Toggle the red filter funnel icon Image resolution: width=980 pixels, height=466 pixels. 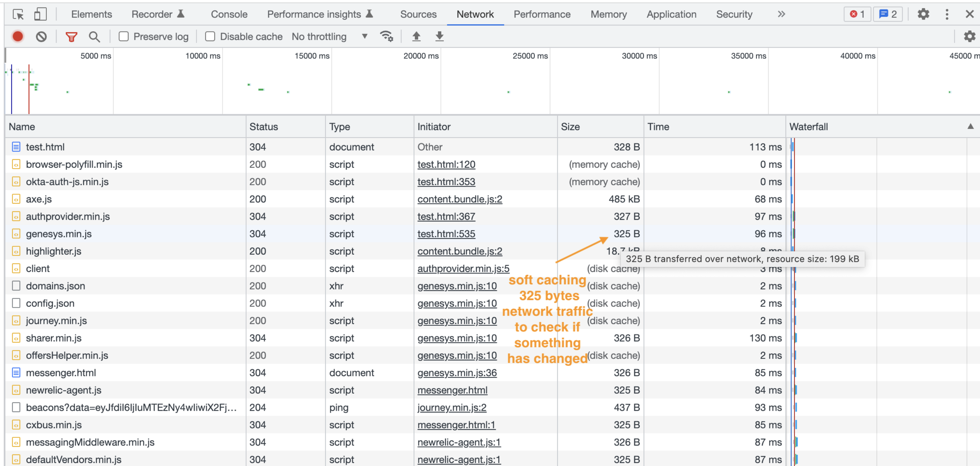71,36
